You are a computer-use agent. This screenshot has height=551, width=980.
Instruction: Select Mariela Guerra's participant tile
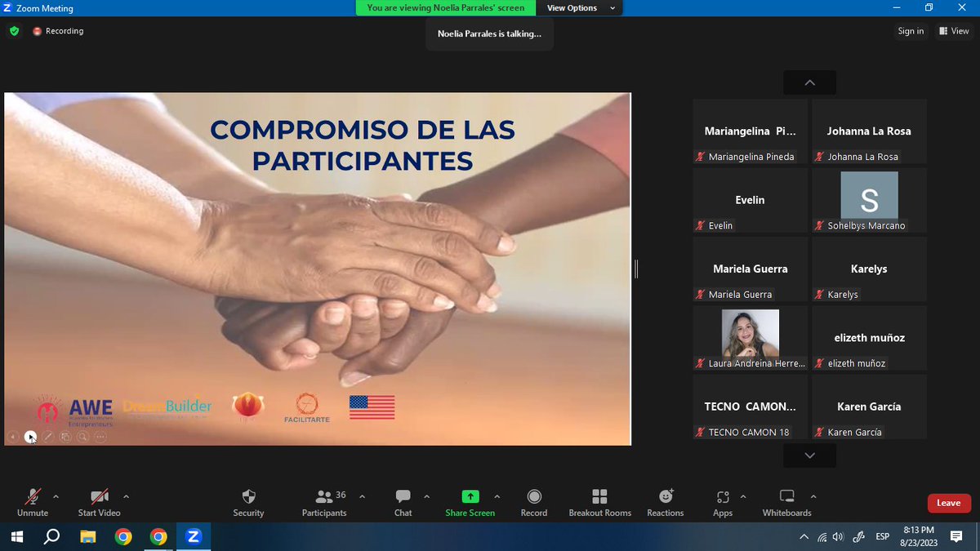750,269
